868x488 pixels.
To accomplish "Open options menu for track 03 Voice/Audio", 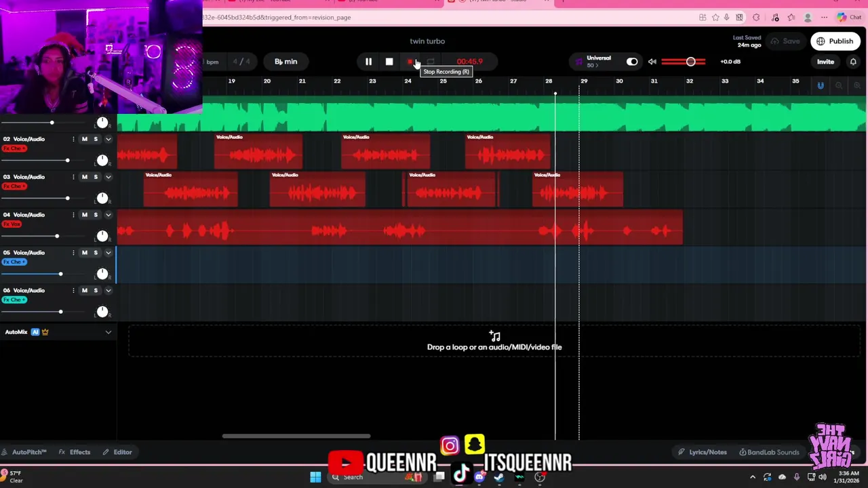I will pyautogui.click(x=73, y=177).
